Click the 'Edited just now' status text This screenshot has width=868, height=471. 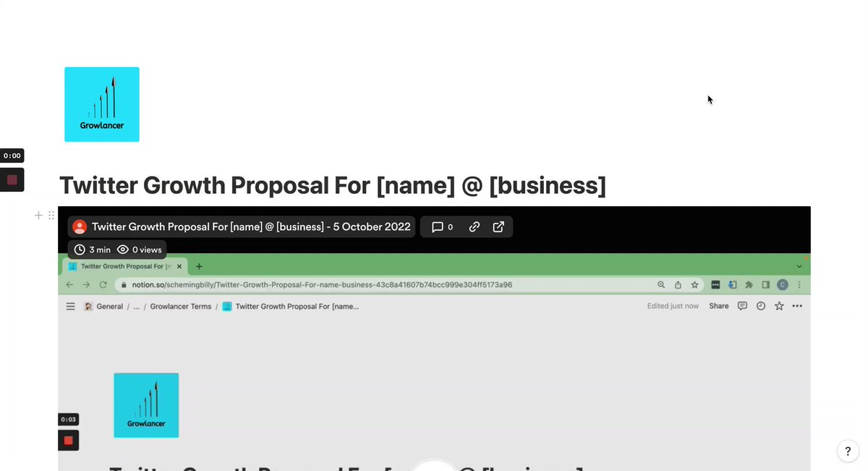pyautogui.click(x=673, y=306)
